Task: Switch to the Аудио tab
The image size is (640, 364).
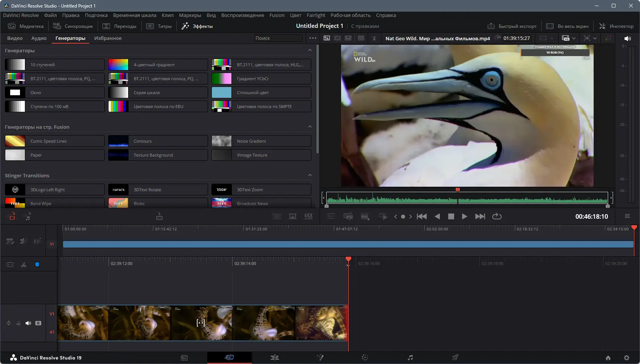Action: click(39, 38)
